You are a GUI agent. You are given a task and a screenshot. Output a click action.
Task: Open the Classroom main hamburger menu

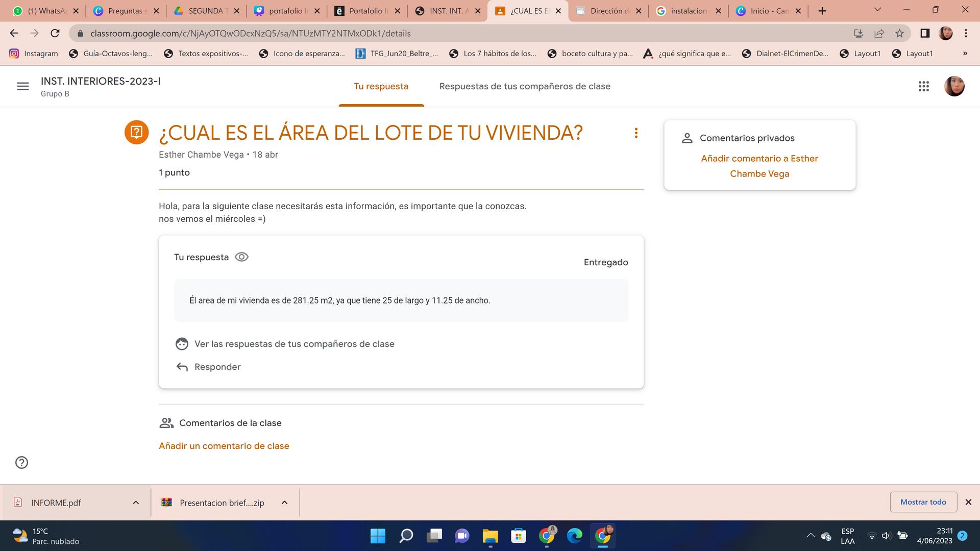[x=23, y=86]
